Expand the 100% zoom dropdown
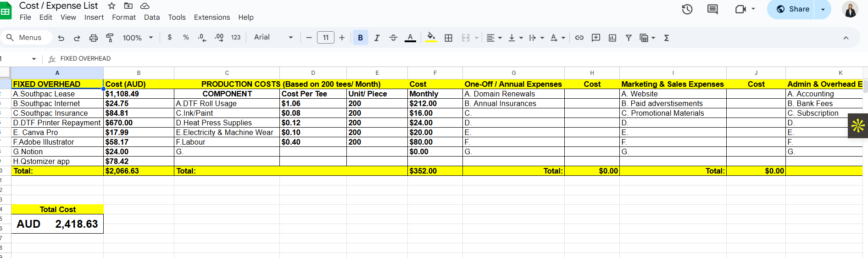 point(138,38)
